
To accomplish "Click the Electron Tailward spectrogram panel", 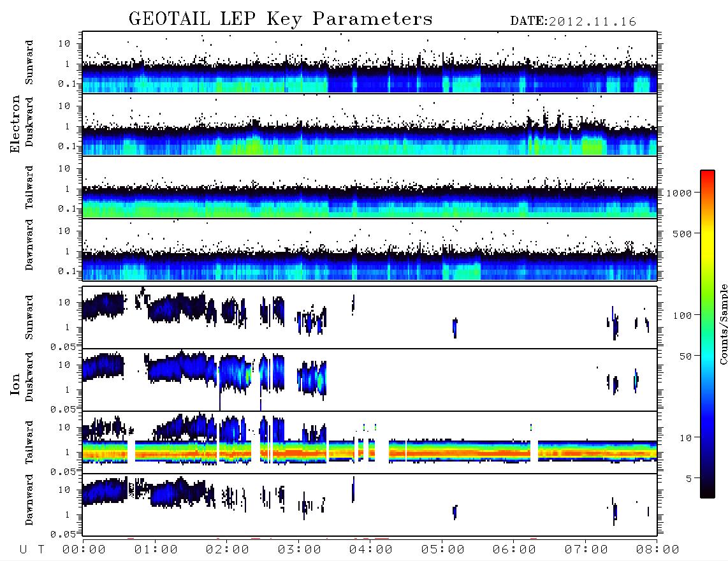I will 370,187.
